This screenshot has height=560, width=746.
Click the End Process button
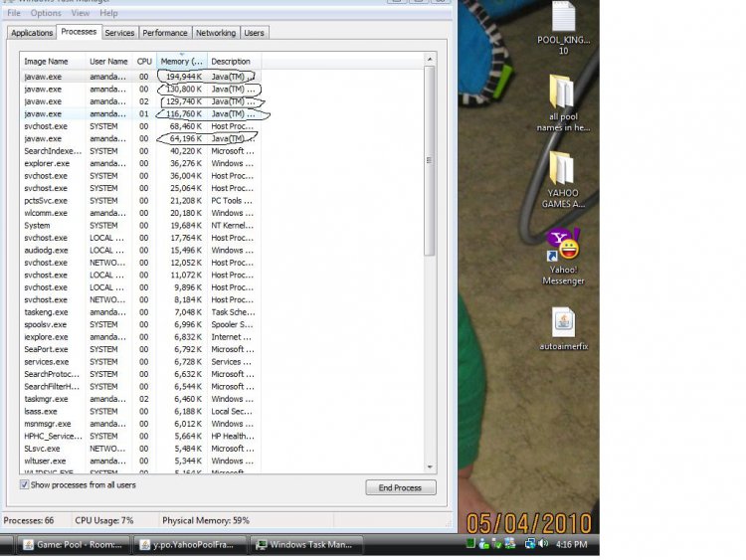400,487
